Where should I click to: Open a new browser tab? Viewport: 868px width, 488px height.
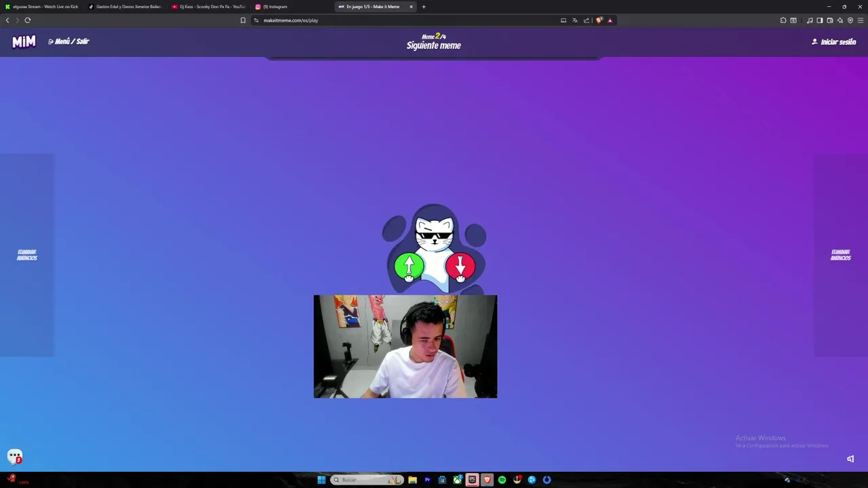point(424,7)
